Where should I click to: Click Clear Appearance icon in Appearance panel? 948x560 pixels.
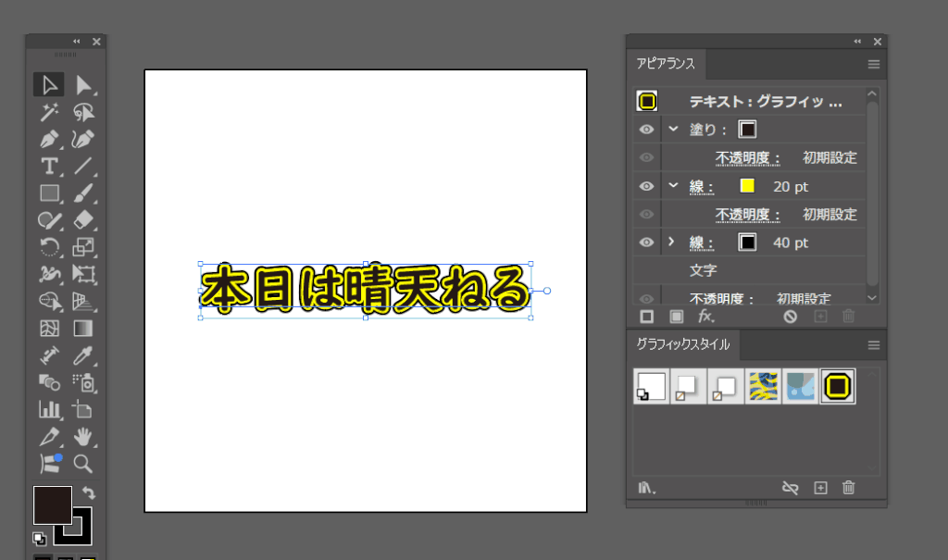point(790,317)
